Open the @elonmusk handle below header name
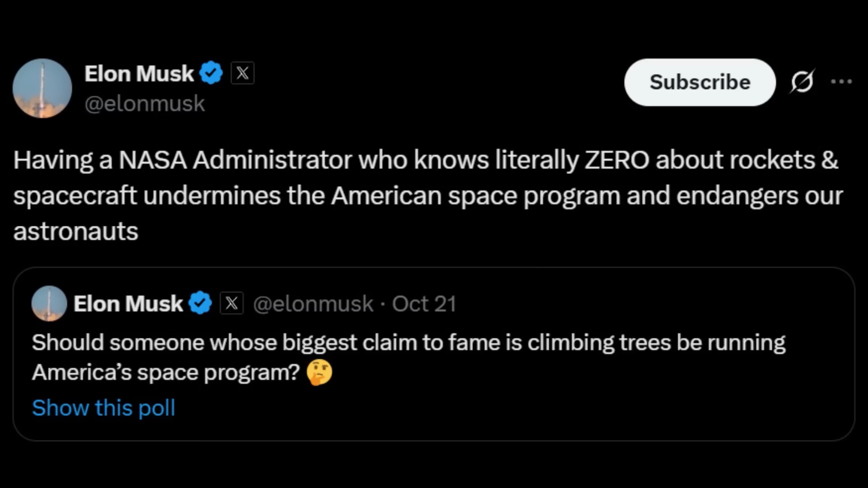 145,104
